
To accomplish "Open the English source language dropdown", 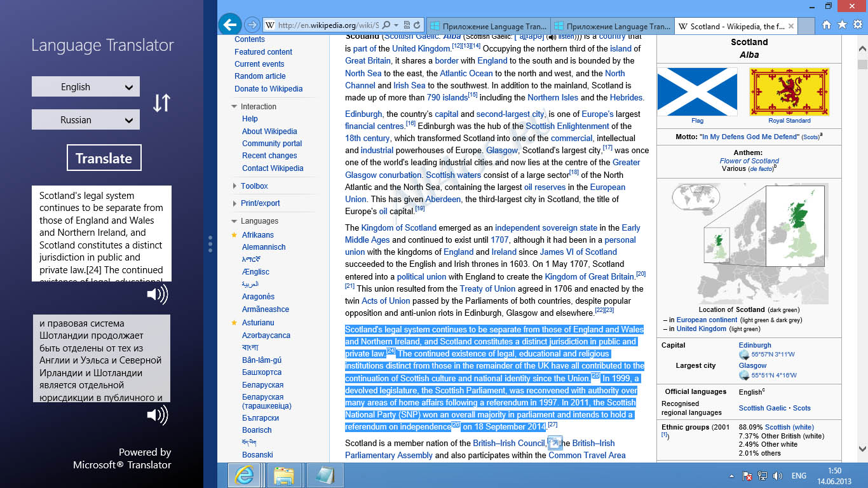I will tap(86, 87).
